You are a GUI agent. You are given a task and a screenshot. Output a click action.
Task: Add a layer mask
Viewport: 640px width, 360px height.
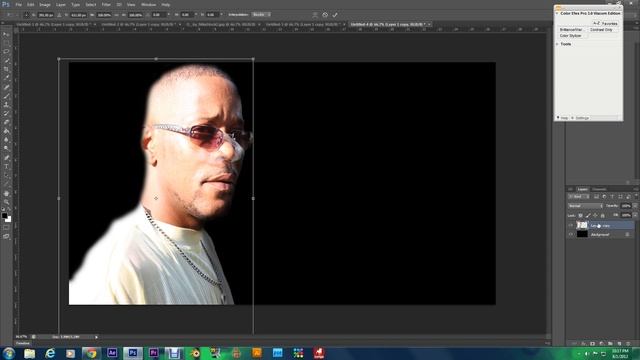click(x=592, y=344)
